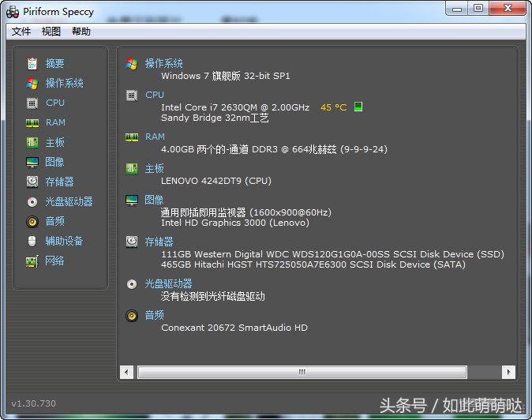
Task: Click the CPU chip icon in summary panel
Action: [132, 96]
